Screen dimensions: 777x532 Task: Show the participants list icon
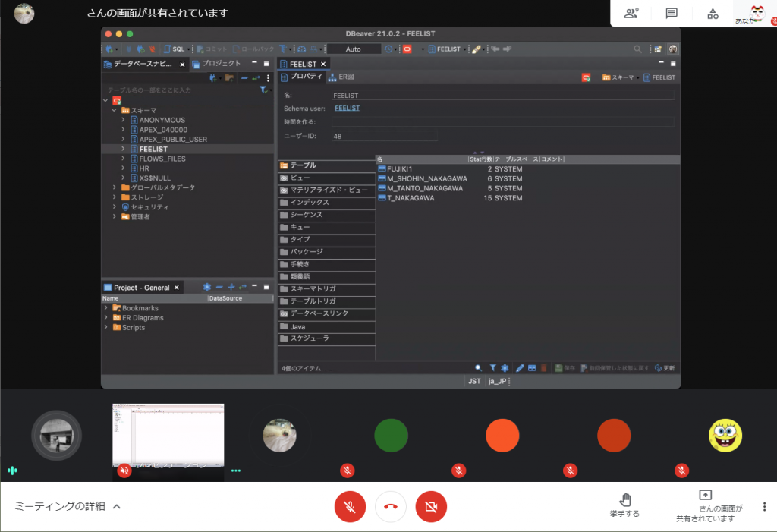click(x=631, y=13)
